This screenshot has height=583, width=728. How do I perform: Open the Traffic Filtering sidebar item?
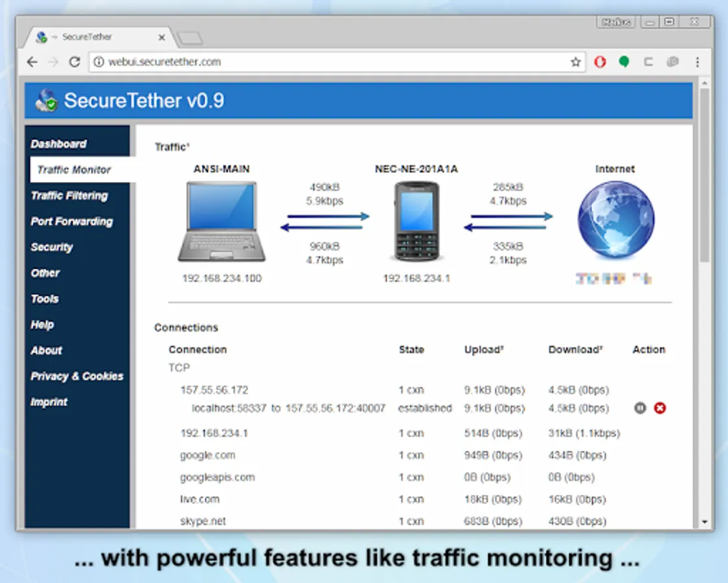[x=69, y=196]
